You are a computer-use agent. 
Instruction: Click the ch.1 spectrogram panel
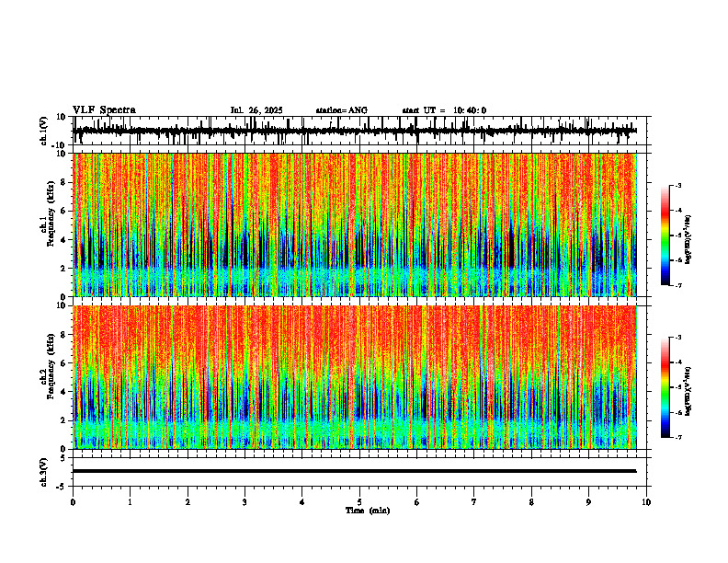354,224
